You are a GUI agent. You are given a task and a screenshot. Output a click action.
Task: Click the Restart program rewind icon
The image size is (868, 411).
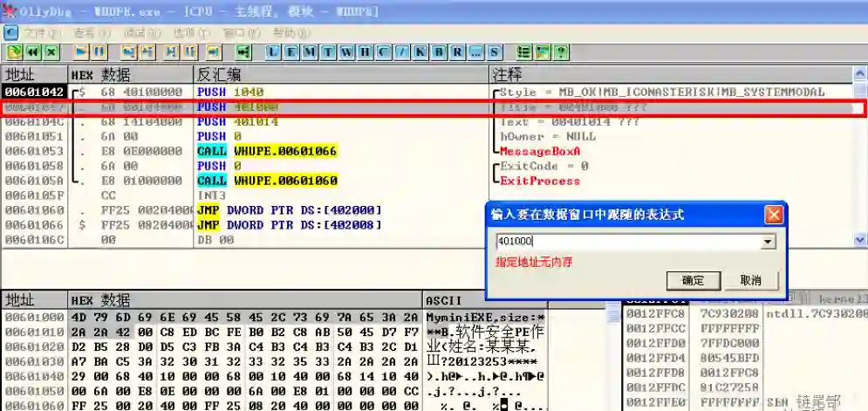[x=33, y=52]
